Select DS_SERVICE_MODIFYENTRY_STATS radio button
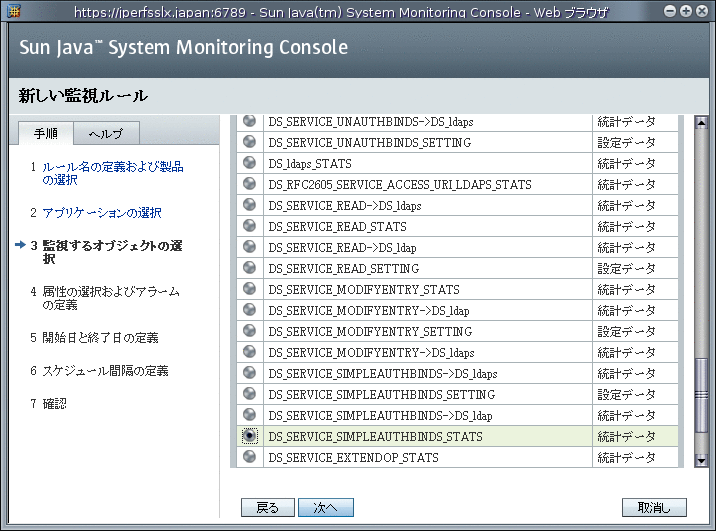The height and width of the screenshot is (531, 716). pos(249,289)
